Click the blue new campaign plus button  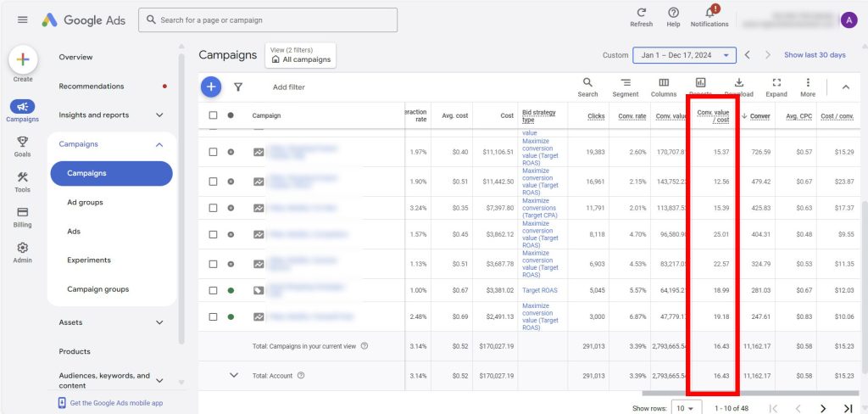tap(211, 87)
